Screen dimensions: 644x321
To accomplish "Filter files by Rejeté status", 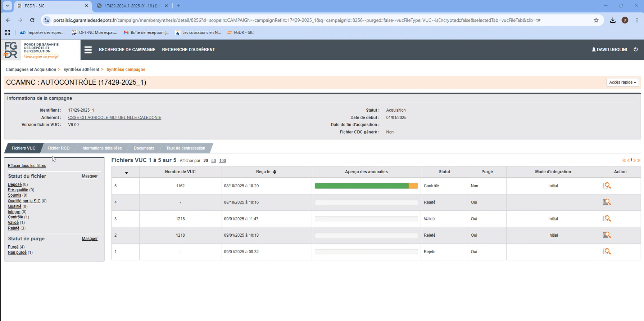I will [x=14, y=228].
